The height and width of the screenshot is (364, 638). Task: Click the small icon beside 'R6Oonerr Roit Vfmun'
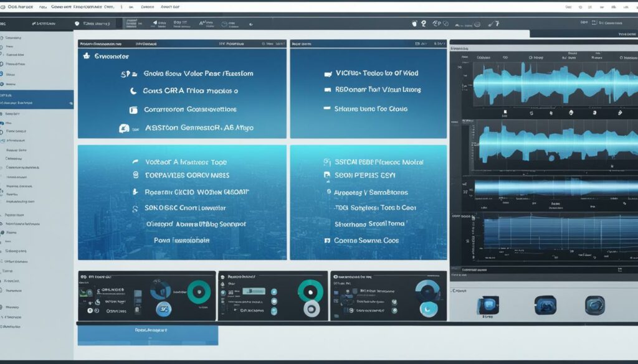pyautogui.click(x=328, y=90)
